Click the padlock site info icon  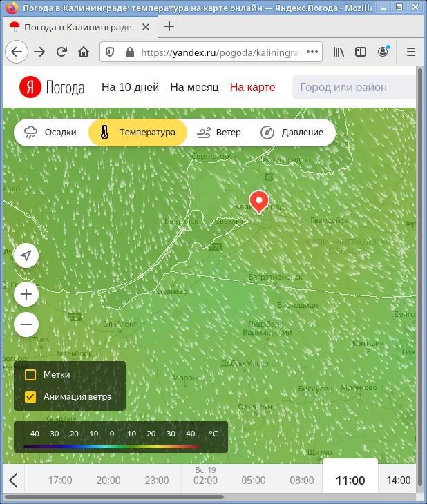coord(130,52)
